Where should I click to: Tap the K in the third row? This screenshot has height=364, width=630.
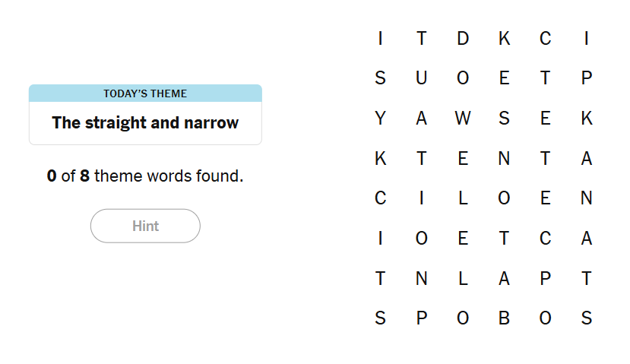click(586, 119)
